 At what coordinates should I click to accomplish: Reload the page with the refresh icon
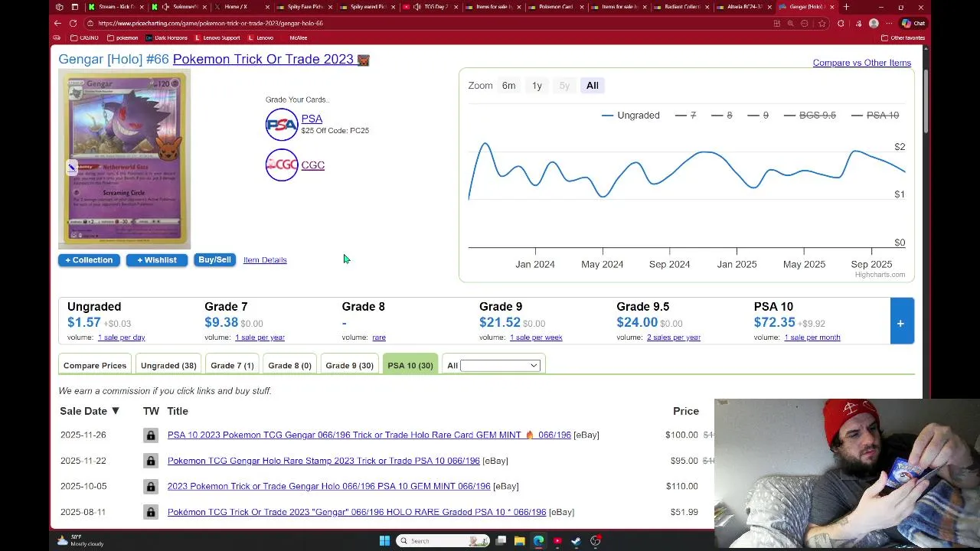click(73, 23)
